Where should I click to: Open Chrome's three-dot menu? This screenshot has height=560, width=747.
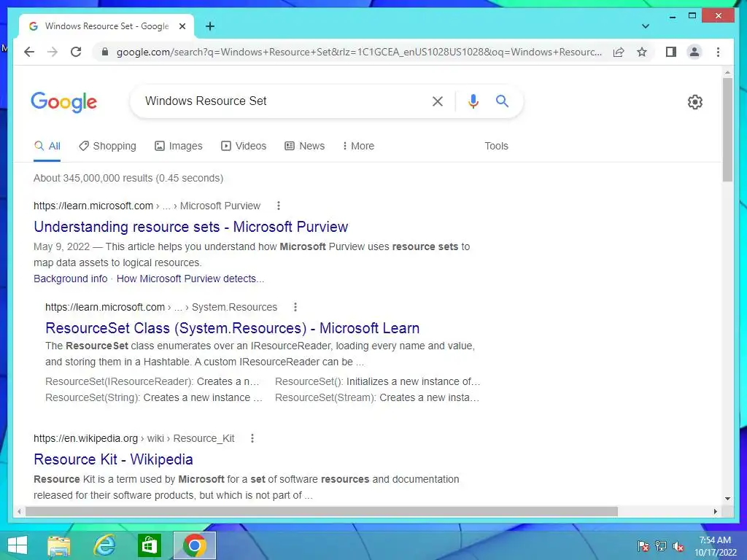718,52
